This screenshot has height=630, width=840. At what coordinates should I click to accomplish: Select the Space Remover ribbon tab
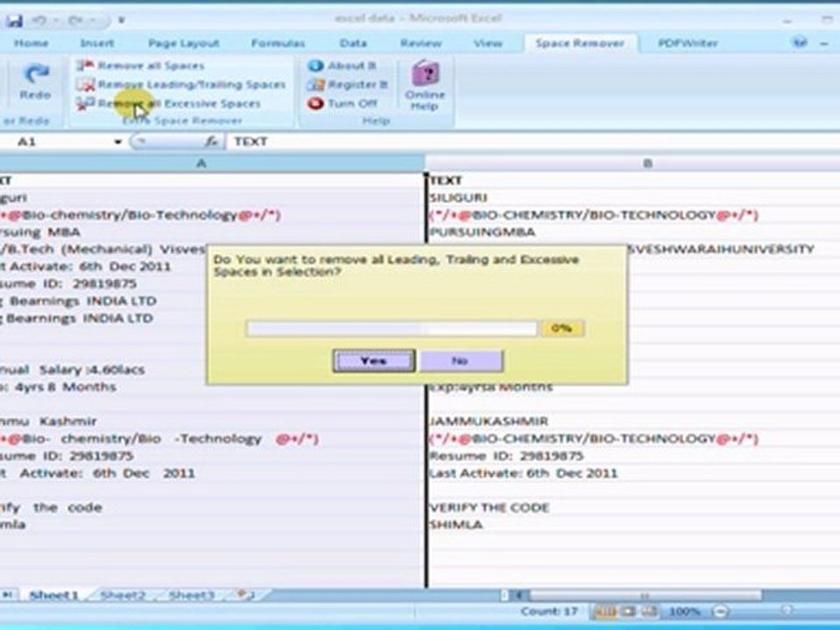point(580,43)
